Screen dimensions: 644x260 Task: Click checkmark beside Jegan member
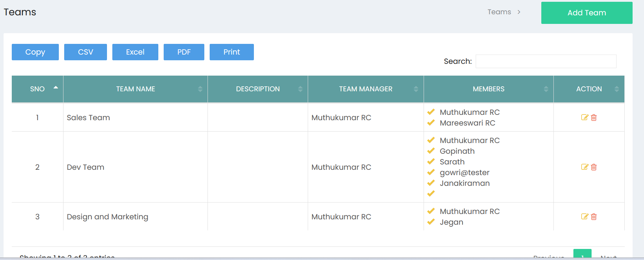click(x=431, y=222)
